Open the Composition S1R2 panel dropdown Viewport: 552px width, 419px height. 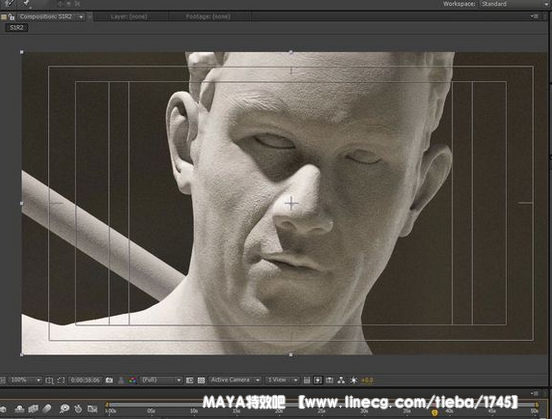(x=82, y=17)
